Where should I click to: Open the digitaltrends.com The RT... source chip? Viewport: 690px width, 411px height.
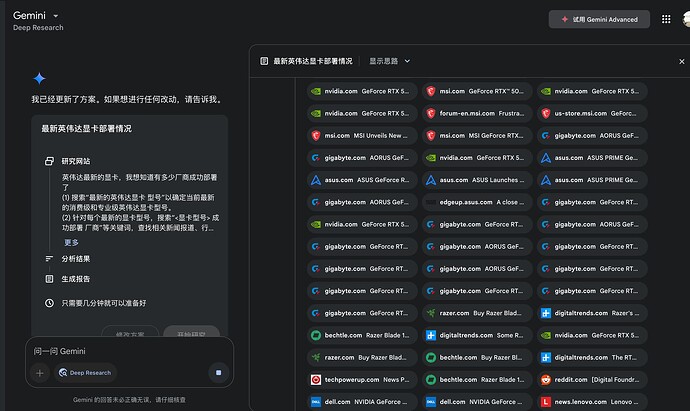pos(592,358)
